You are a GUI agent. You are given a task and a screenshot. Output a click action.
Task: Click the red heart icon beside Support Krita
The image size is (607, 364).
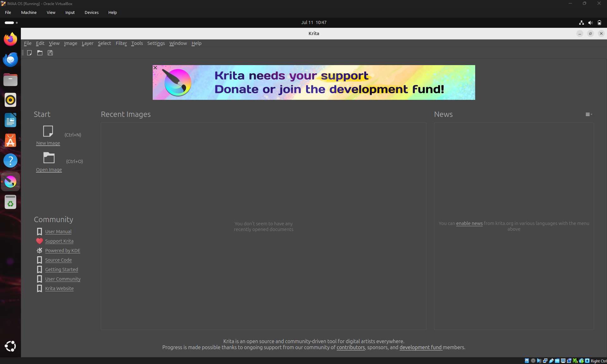pyautogui.click(x=40, y=241)
